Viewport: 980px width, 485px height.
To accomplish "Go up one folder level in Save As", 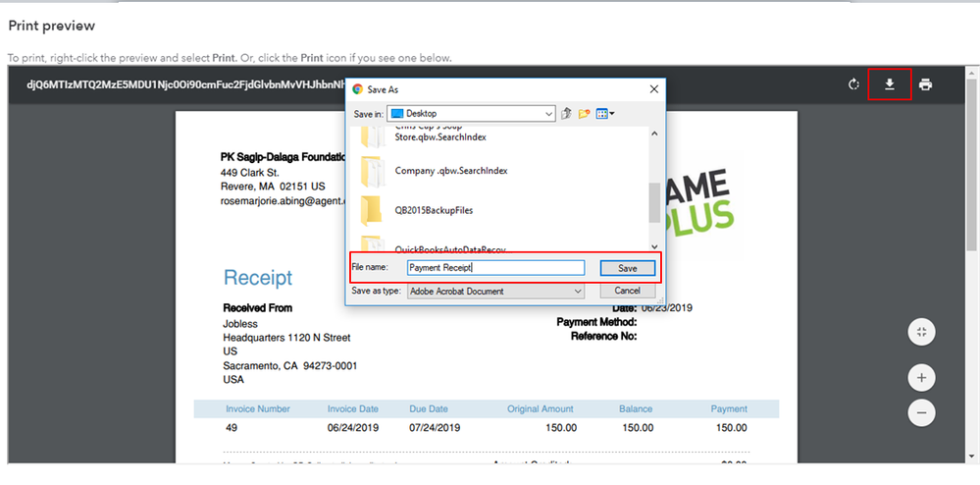I will coord(566,114).
